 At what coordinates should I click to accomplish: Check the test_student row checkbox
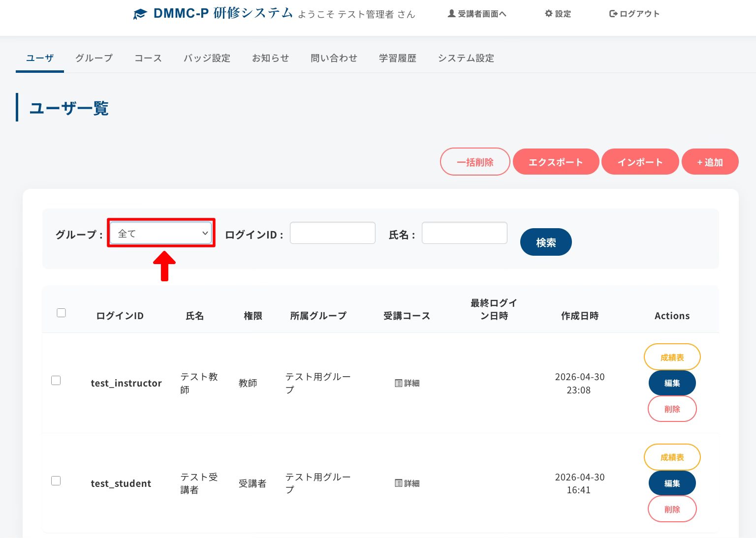click(x=56, y=481)
